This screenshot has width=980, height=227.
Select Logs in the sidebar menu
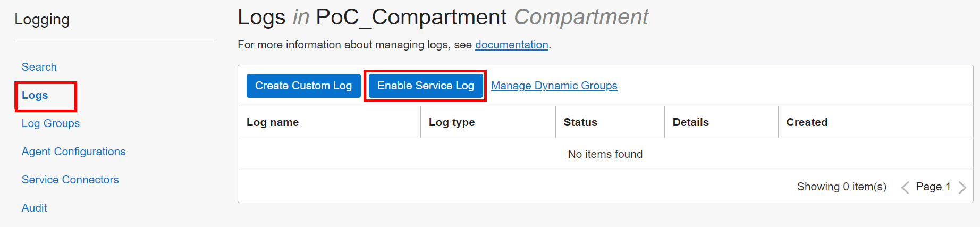point(35,95)
